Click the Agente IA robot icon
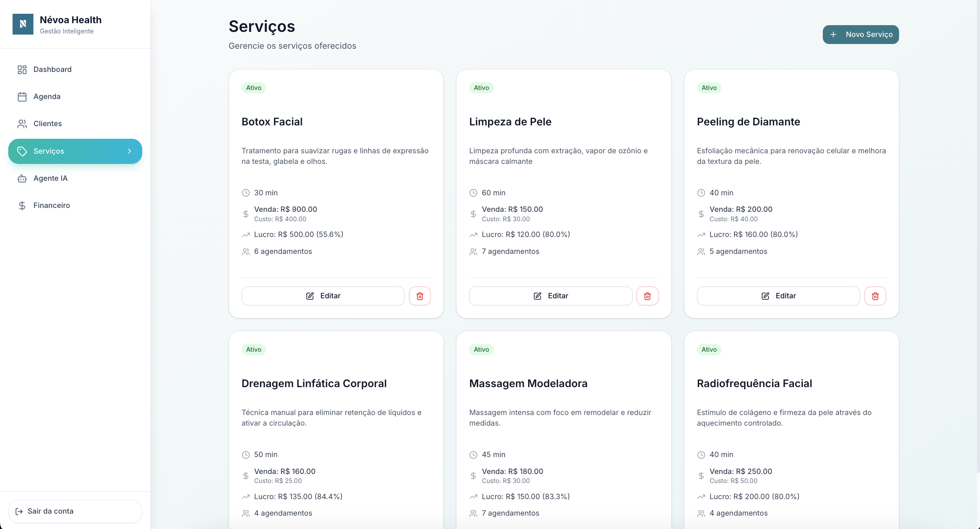This screenshot has height=529, width=980. (x=22, y=178)
